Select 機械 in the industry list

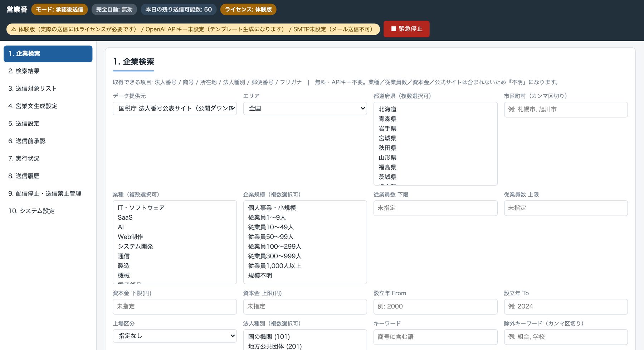(x=175, y=275)
